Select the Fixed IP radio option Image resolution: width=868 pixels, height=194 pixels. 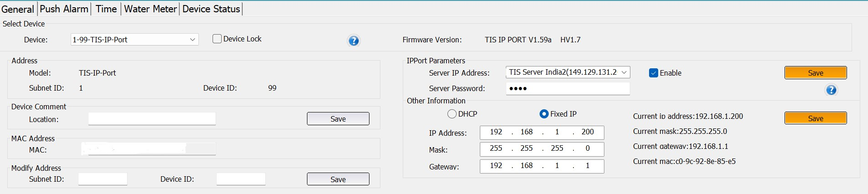coord(544,114)
